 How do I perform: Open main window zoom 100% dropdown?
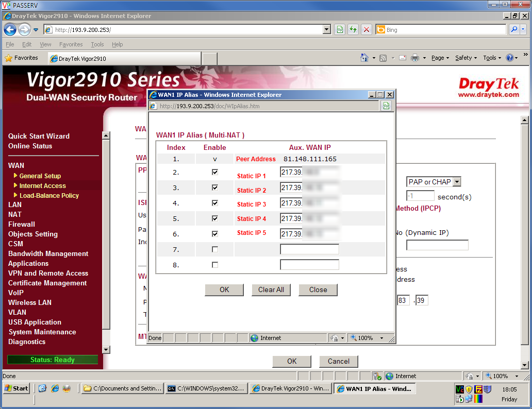(x=517, y=376)
